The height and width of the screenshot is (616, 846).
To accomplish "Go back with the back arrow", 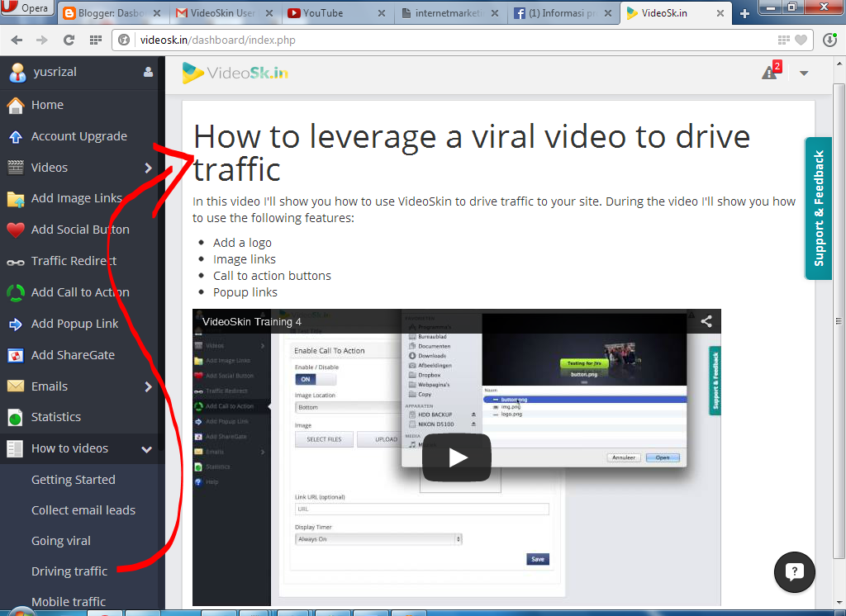I will click(x=17, y=40).
